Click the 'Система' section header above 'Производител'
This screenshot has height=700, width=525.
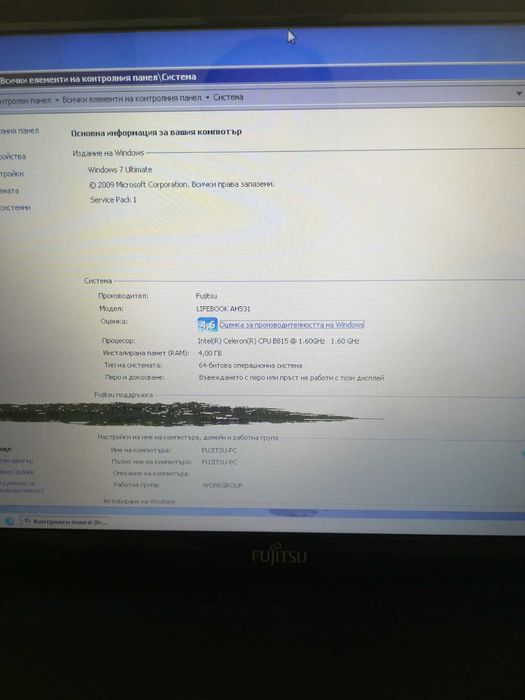pos(98,281)
